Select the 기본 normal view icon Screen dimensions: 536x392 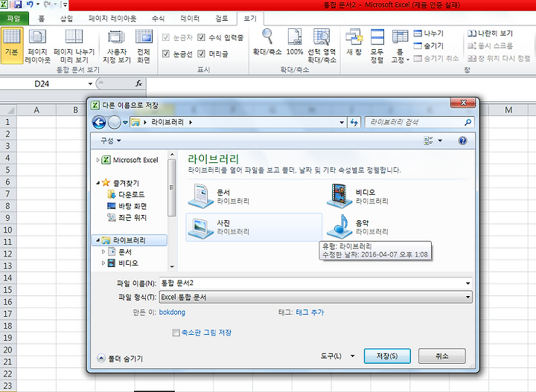(x=12, y=45)
